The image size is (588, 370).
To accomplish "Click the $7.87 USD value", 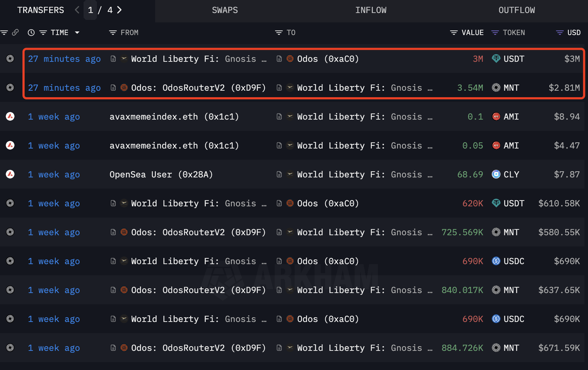I will pyautogui.click(x=567, y=175).
